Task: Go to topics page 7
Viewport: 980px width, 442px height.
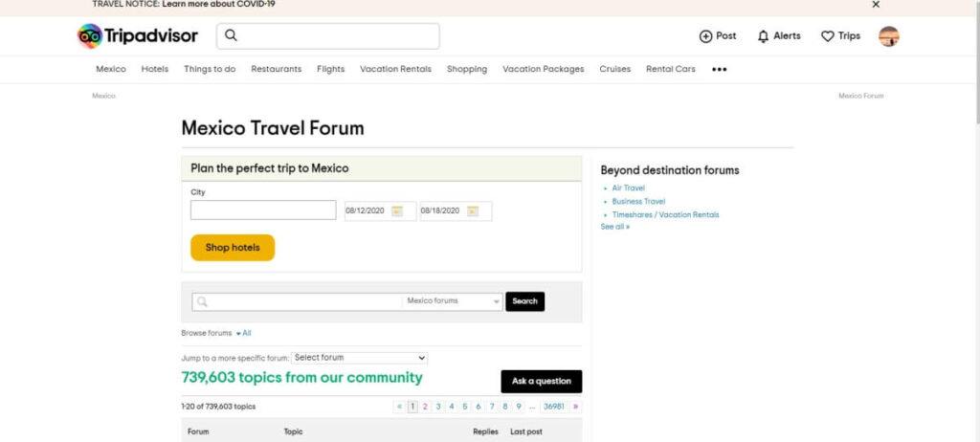Action: coord(492,407)
